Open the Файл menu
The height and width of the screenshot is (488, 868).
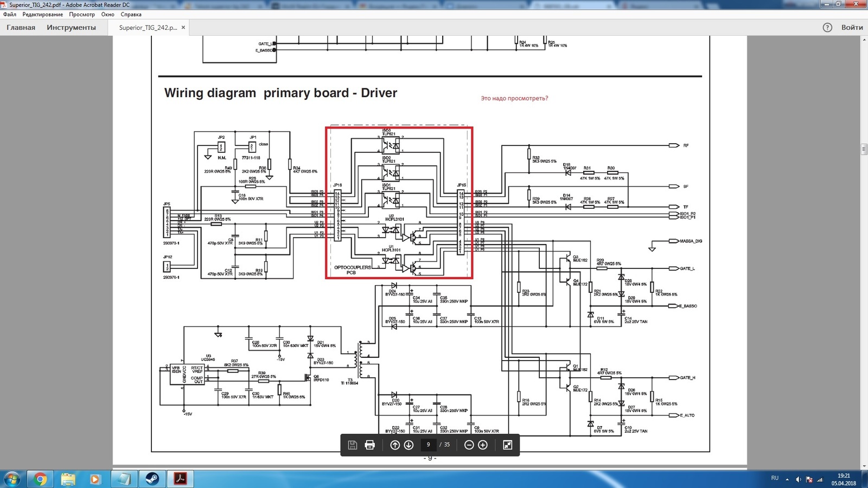point(10,15)
